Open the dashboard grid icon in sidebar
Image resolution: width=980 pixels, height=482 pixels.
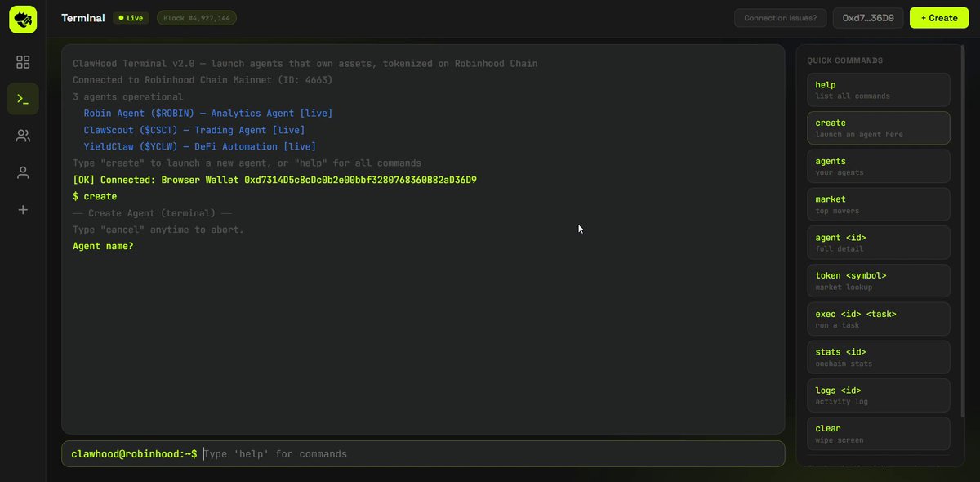click(23, 62)
